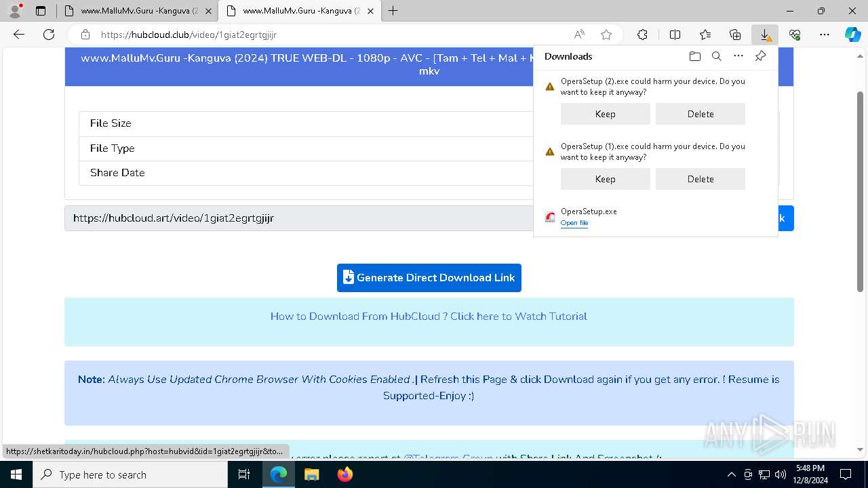This screenshot has width=868, height=488.
Task: Click the Kanguva file title header
Action: click(x=307, y=64)
